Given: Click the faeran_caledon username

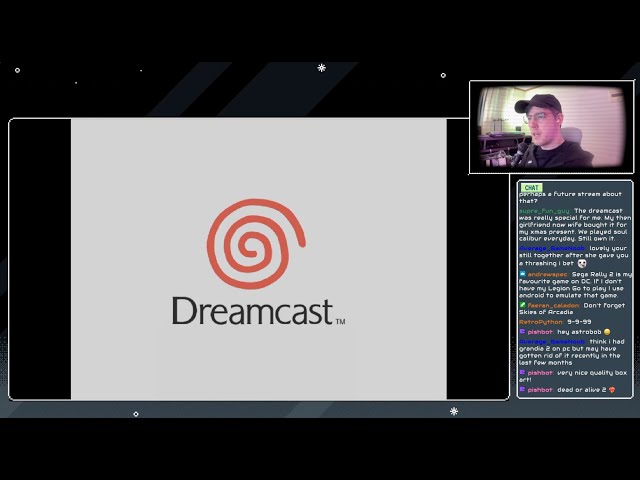Looking at the screenshot, I should tap(553, 305).
